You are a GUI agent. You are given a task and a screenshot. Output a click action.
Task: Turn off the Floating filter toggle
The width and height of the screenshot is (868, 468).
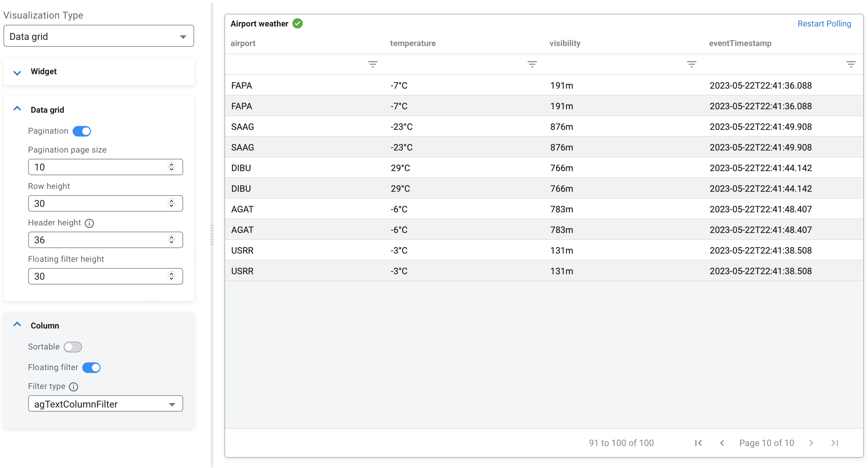91,368
